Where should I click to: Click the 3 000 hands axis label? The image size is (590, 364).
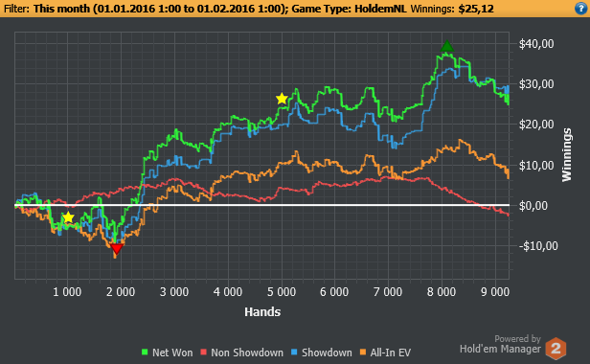point(174,292)
